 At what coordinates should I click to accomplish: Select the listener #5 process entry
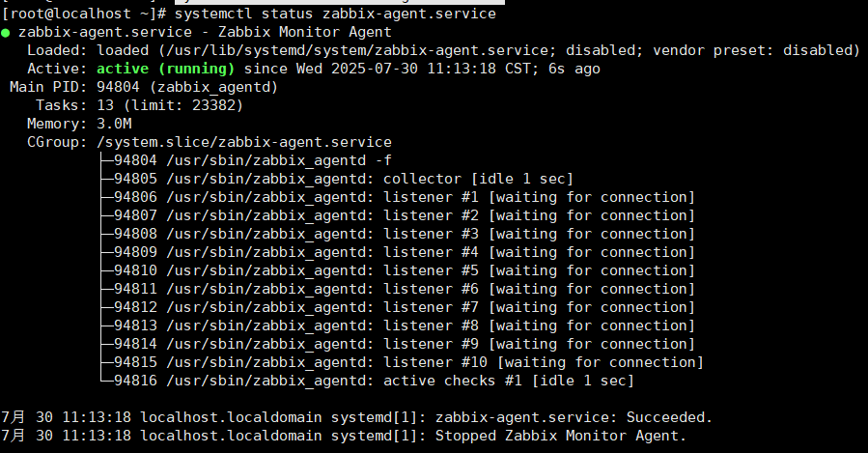(398, 270)
